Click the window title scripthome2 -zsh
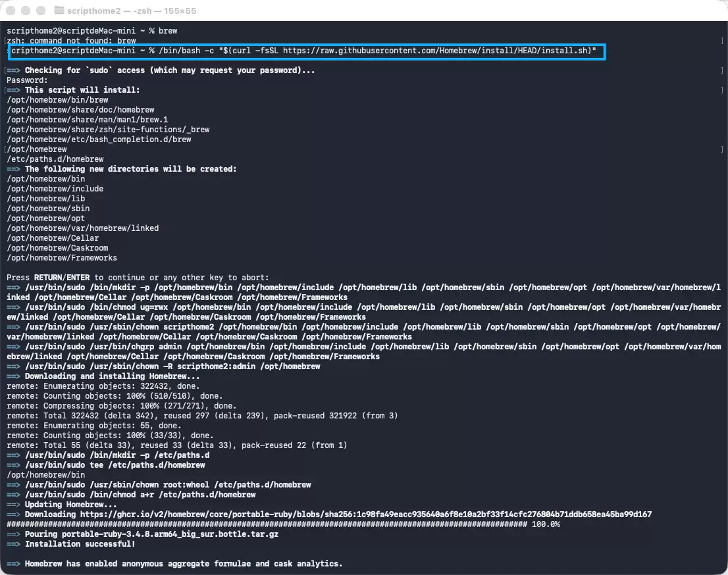 click(132, 11)
